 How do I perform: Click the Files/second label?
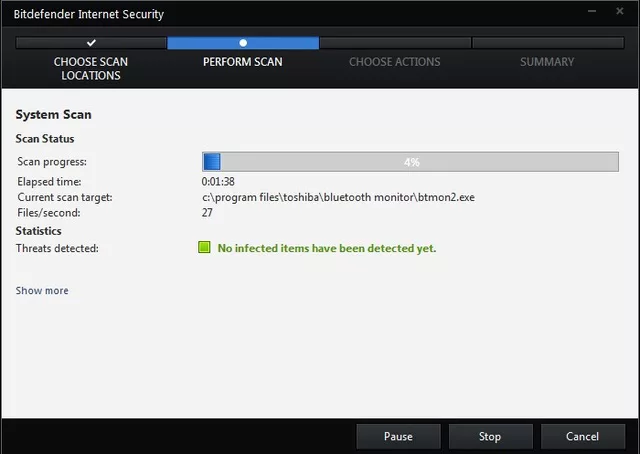[49, 213]
